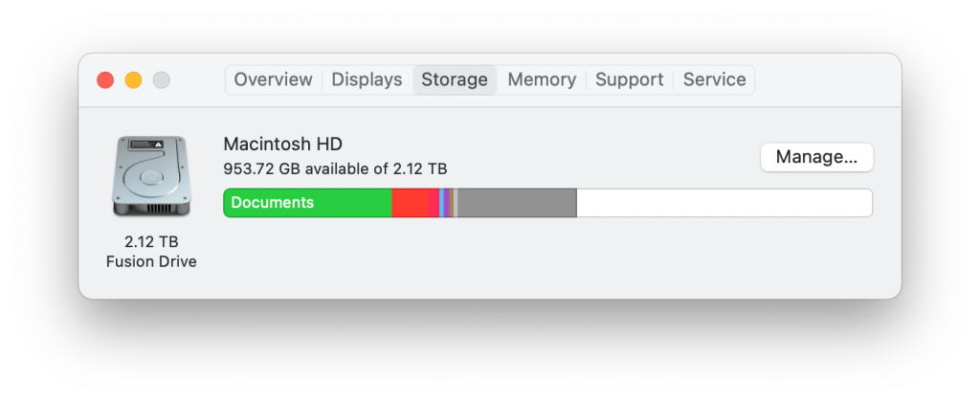Screen dimensions: 980x403
Task: Click the '2.12 TB' label under drive icon
Action: [x=150, y=241]
